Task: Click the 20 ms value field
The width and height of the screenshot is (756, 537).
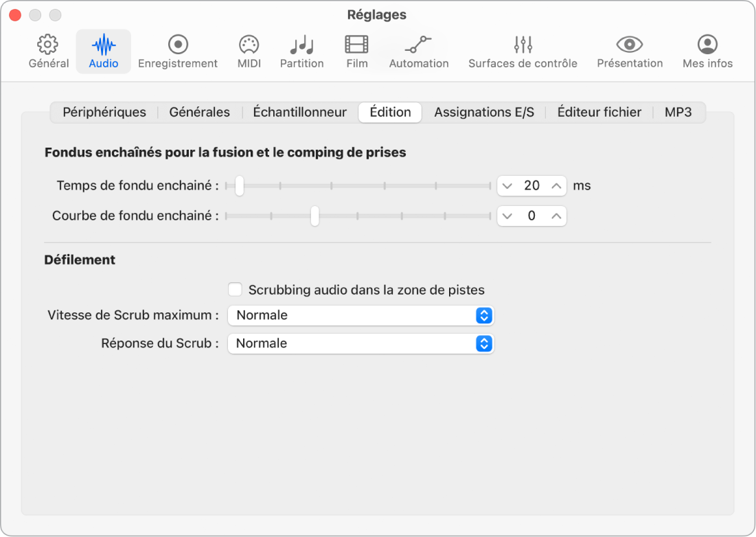Action: point(531,185)
